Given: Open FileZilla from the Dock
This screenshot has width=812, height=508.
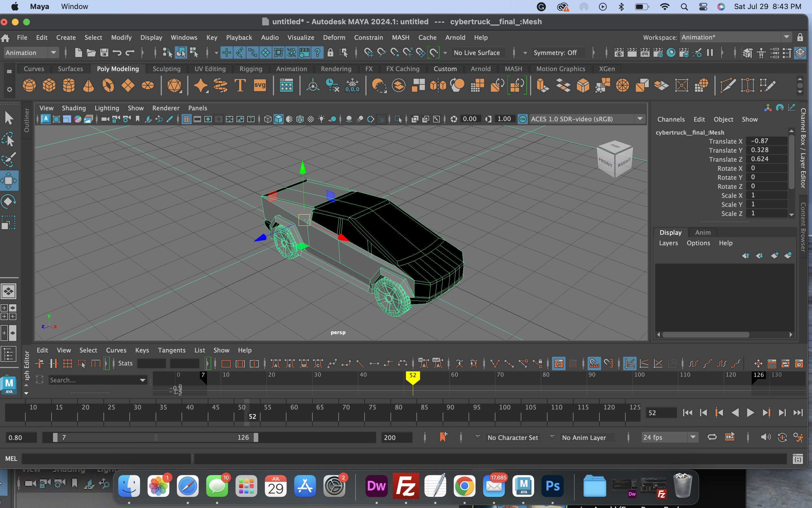Looking at the screenshot, I should [x=406, y=486].
